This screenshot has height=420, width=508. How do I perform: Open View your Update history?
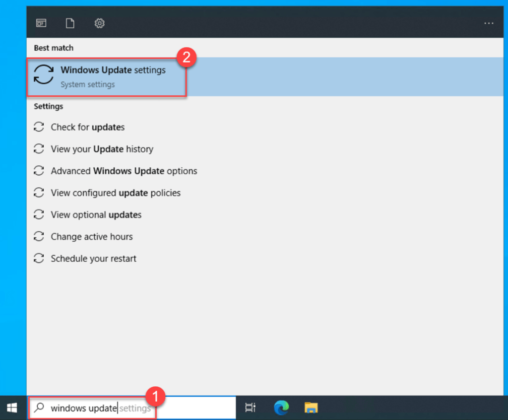click(x=102, y=149)
